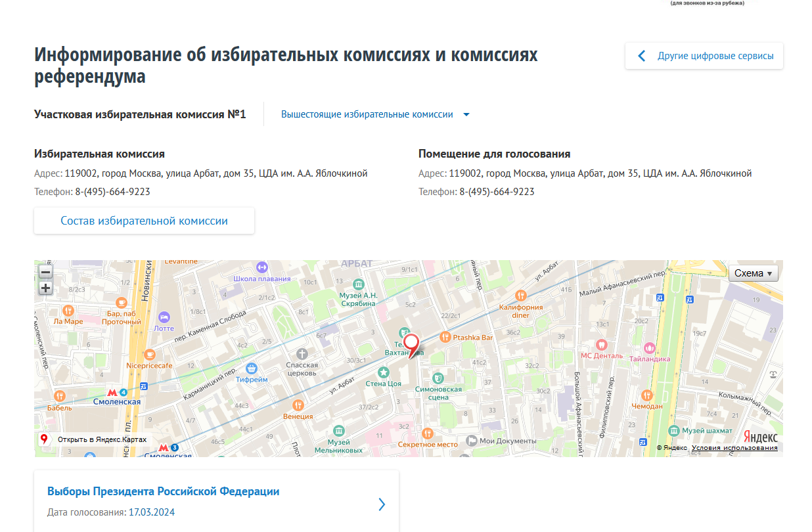Click the МС Денталь tooth icon
Screen dimensions: 812x532
(x=600, y=345)
